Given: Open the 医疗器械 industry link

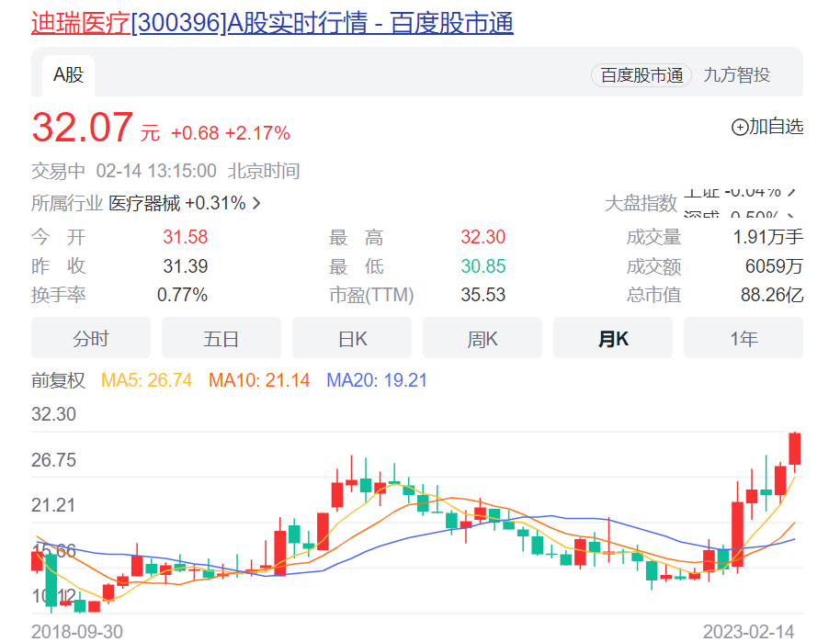Looking at the screenshot, I should tap(144, 204).
